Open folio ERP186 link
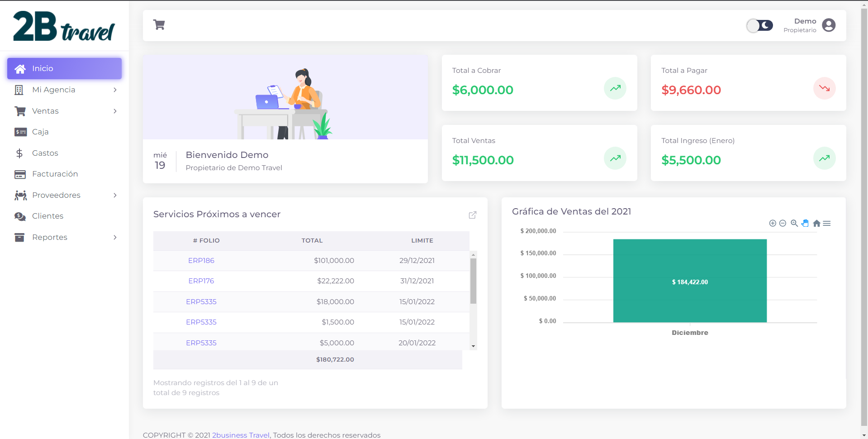 tap(201, 261)
